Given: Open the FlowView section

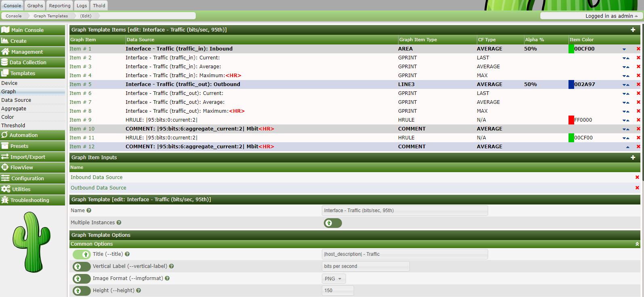Looking at the screenshot, I should point(32,167).
